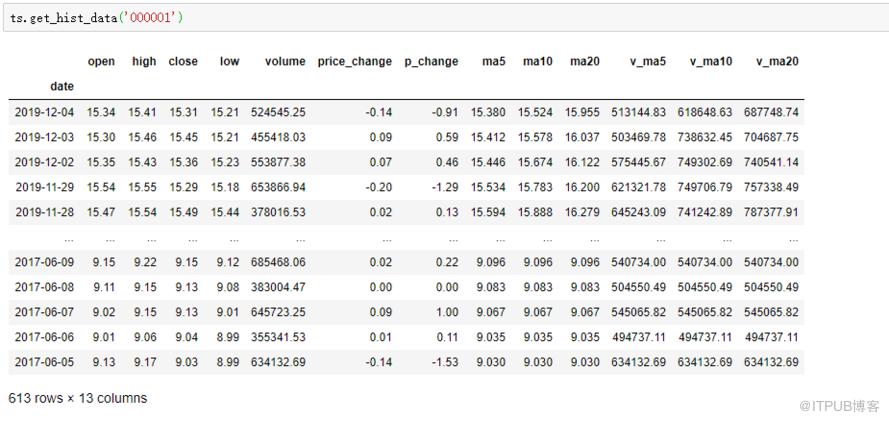Click volume value 553877.38
Screen dimensions: 889x421
coord(278,162)
